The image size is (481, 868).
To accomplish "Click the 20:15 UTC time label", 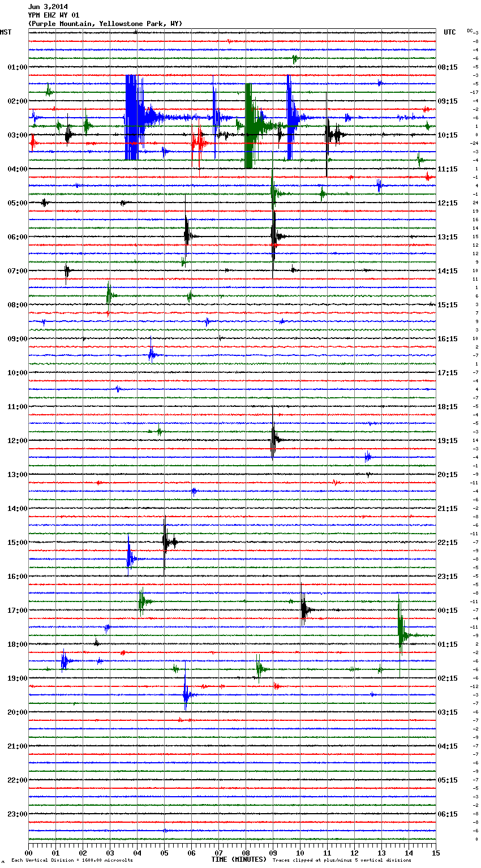I will tap(448, 475).
